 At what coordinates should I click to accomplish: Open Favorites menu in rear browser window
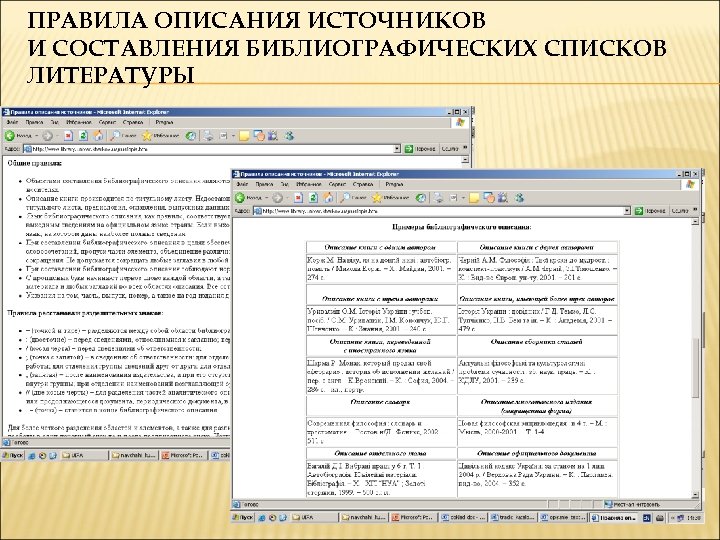[79, 122]
